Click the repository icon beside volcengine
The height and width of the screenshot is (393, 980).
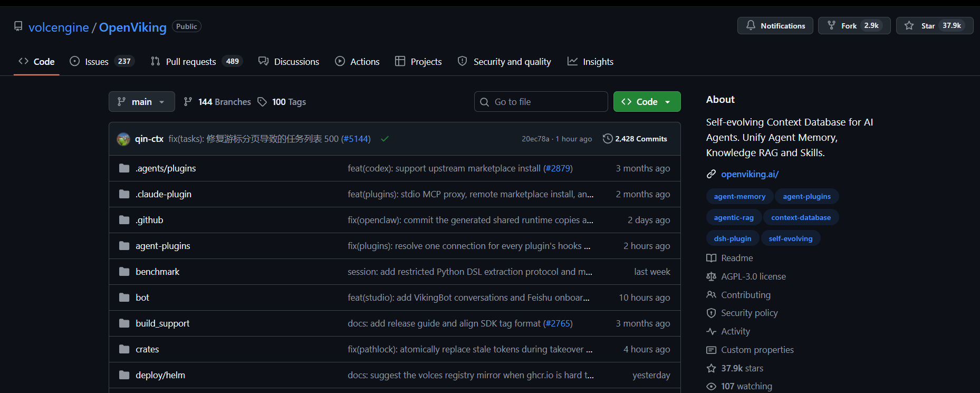click(x=18, y=26)
